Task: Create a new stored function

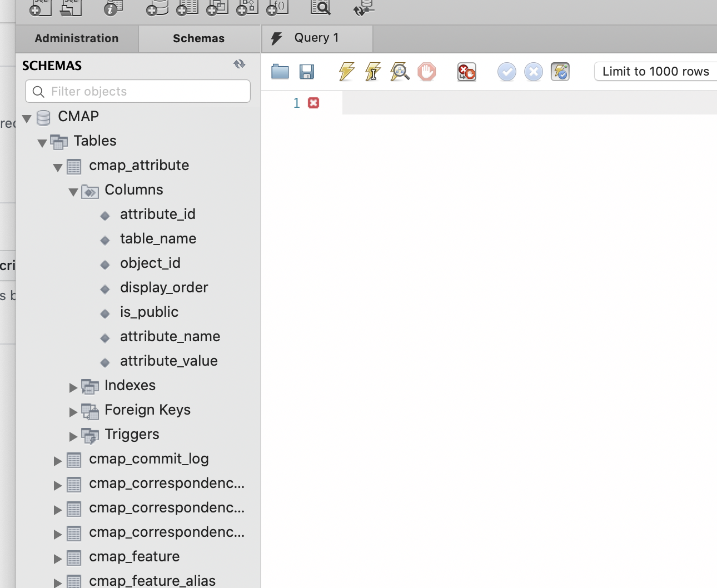Action: 276,8
